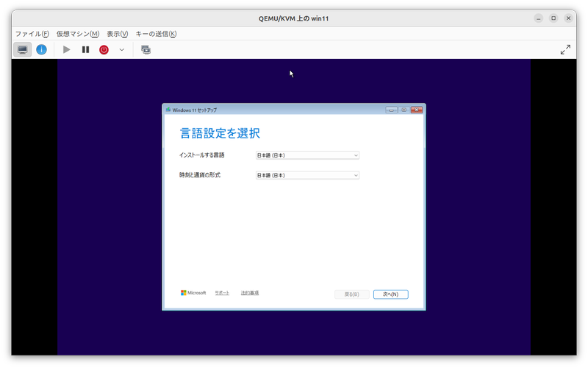The image size is (588, 368).
Task: Open virtual hardware details info icon
Action: 41,49
